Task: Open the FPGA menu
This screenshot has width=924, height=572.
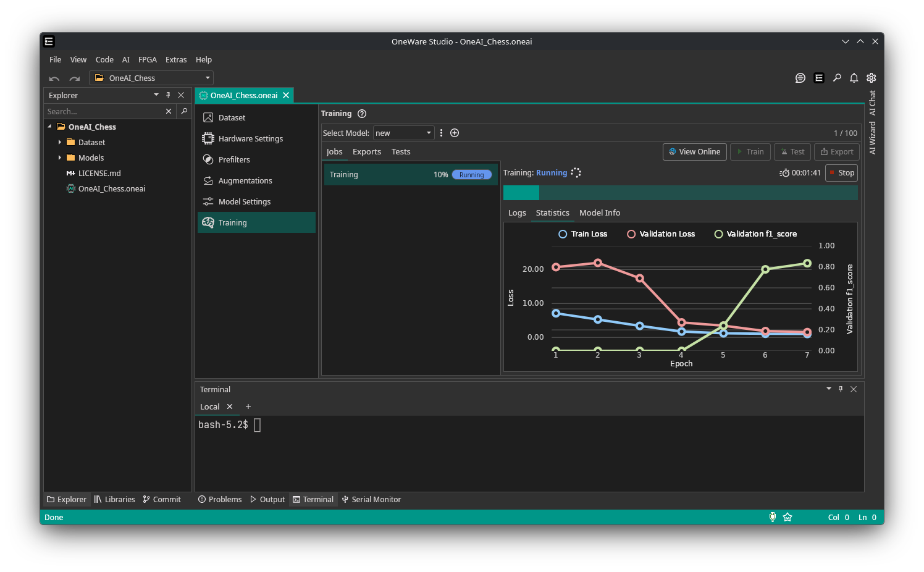Action: (147, 60)
